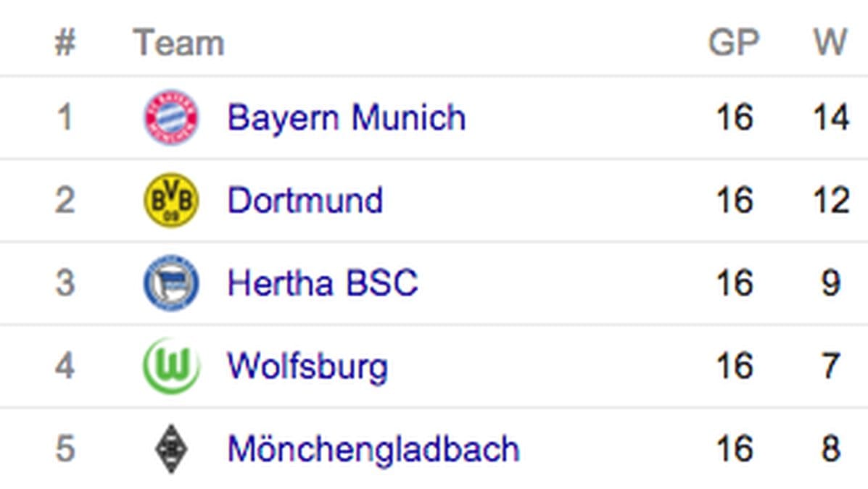Click the GP column header
868x489 pixels.
(x=733, y=42)
